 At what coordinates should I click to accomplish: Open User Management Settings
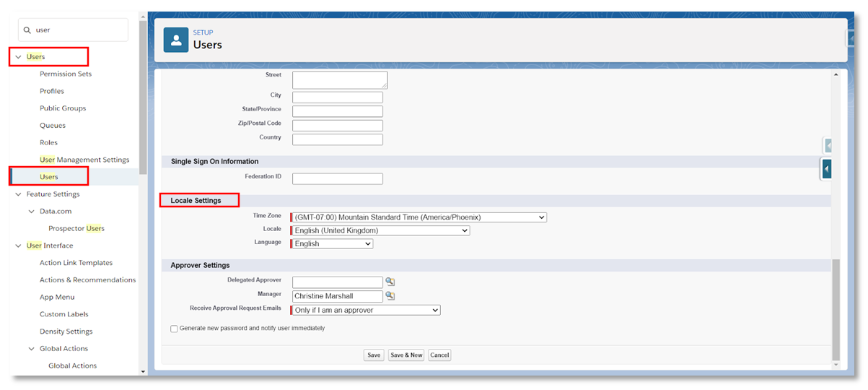click(x=84, y=160)
